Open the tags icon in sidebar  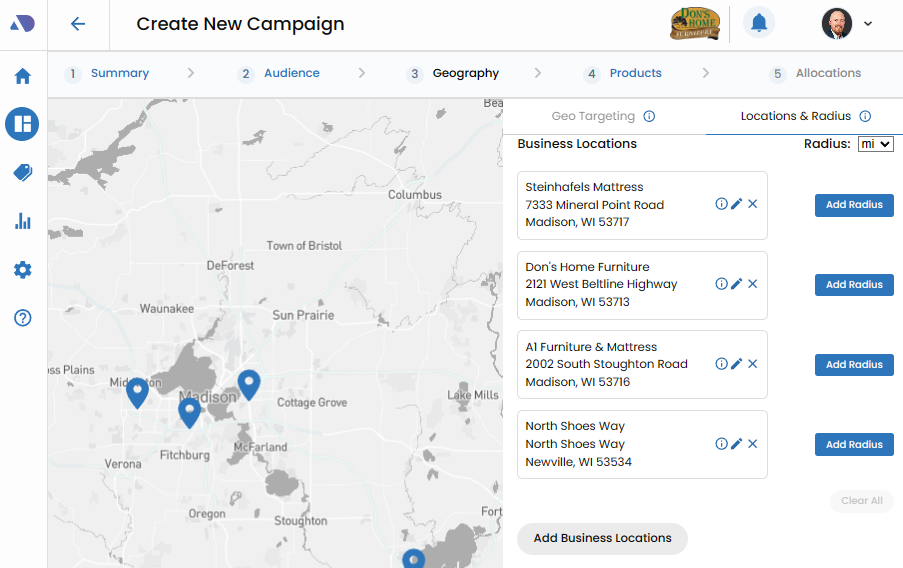22,173
